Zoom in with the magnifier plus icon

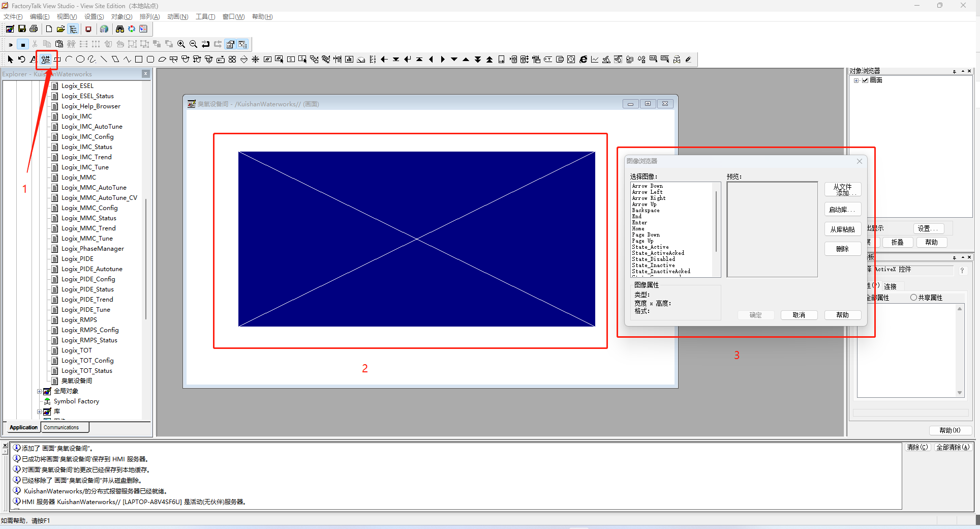click(x=181, y=44)
